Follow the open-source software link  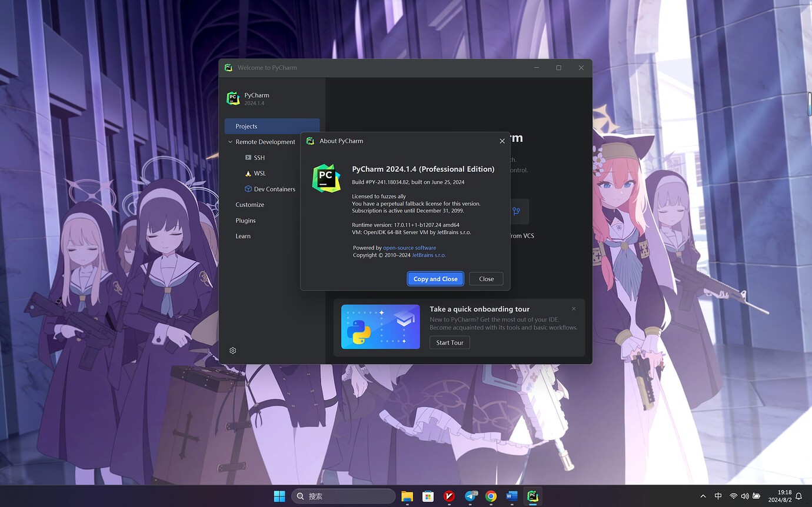410,248
